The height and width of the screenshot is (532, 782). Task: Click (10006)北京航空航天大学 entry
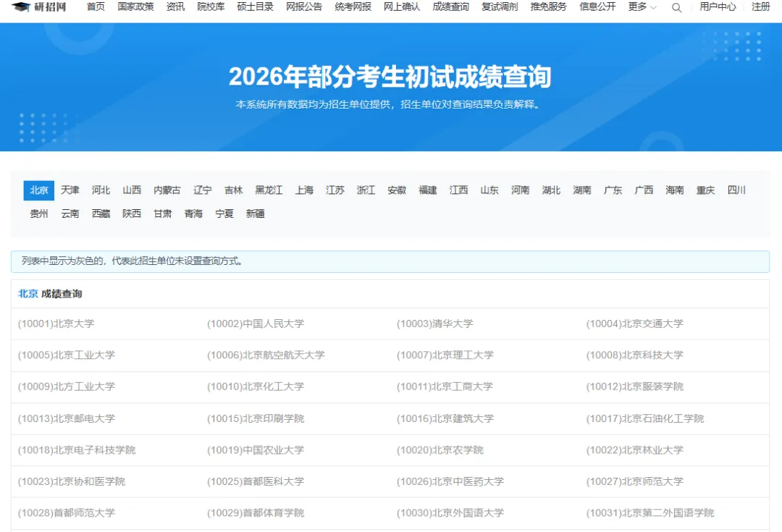click(x=266, y=355)
